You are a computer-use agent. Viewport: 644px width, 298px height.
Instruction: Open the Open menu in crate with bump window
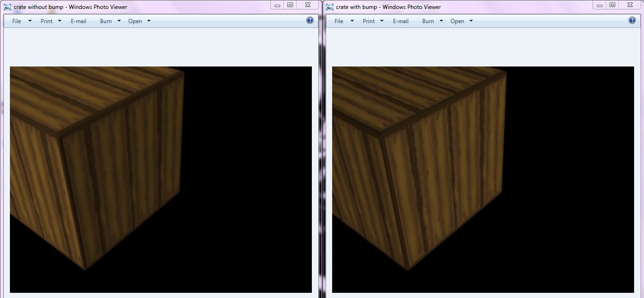pyautogui.click(x=457, y=21)
